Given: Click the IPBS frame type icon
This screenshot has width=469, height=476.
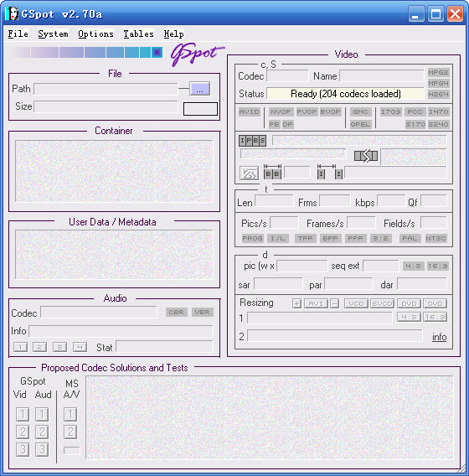Looking at the screenshot, I should (252, 141).
